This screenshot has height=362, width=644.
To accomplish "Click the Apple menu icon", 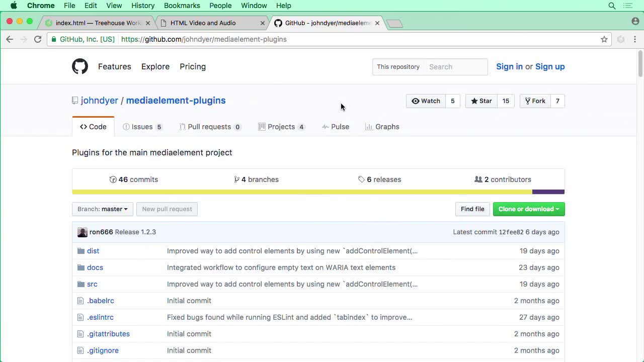I will tap(14, 6).
